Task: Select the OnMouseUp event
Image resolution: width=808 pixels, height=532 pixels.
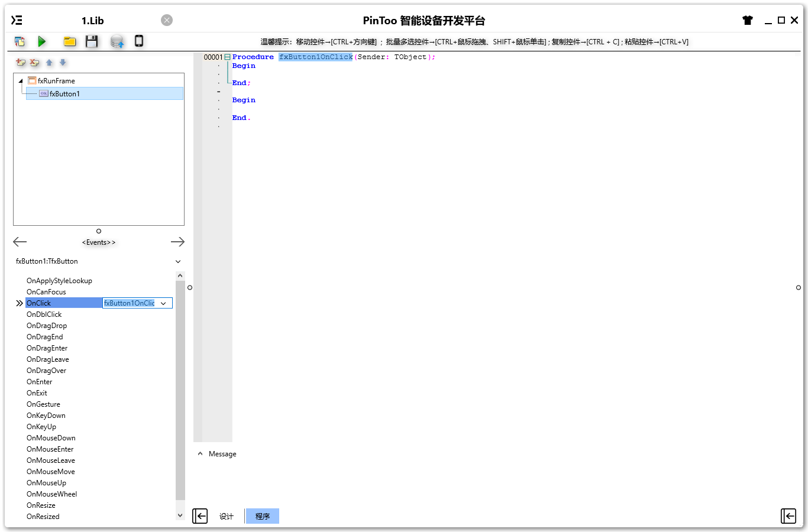Action: 46,483
